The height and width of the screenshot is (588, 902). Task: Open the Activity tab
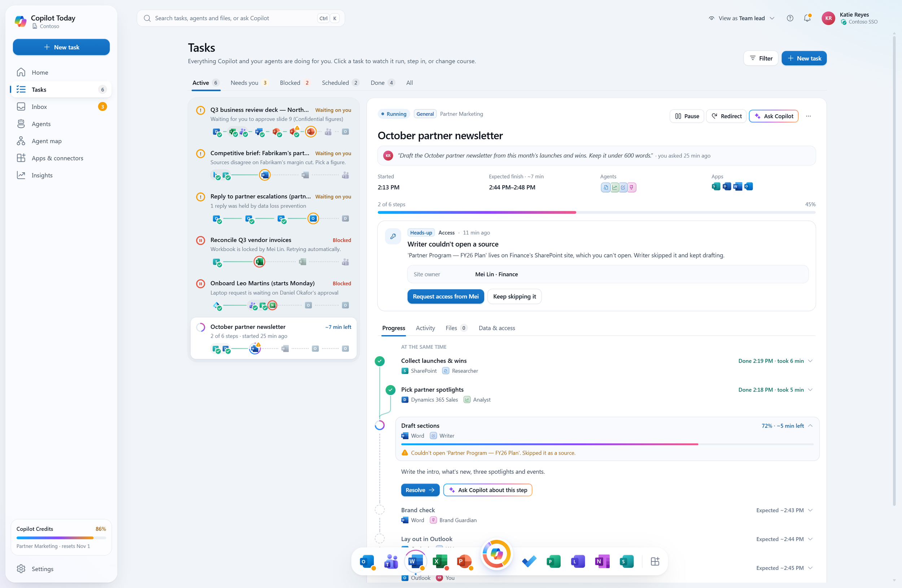tap(425, 328)
